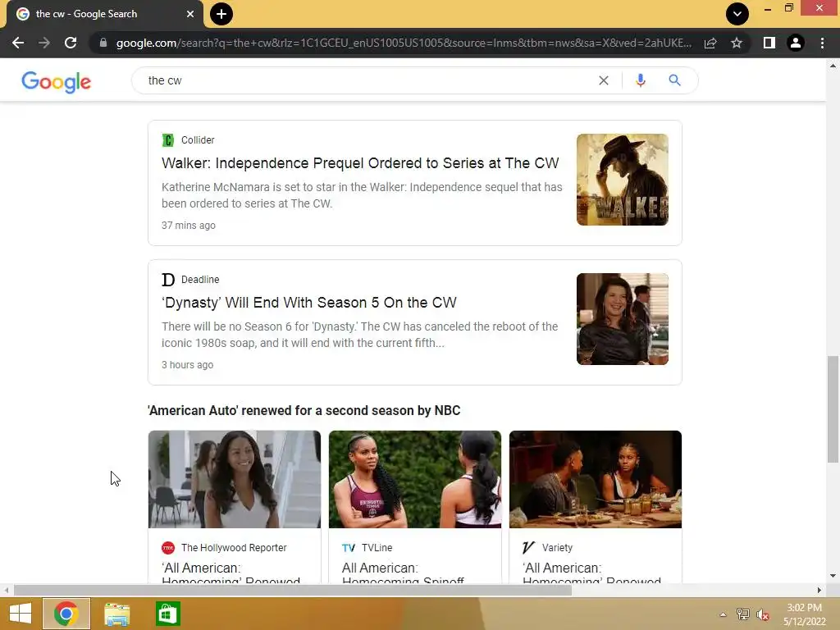Open Collider source icon
Screen dimensions: 840x630
tap(168, 139)
